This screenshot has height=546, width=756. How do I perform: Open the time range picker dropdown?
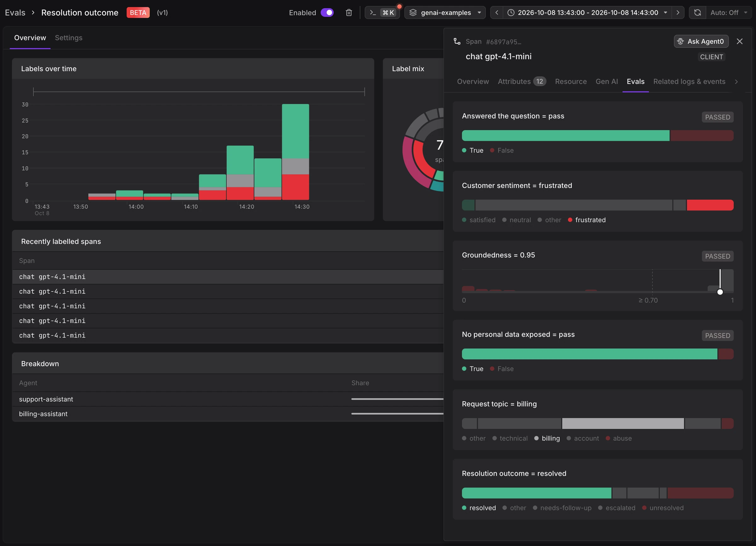(x=587, y=13)
